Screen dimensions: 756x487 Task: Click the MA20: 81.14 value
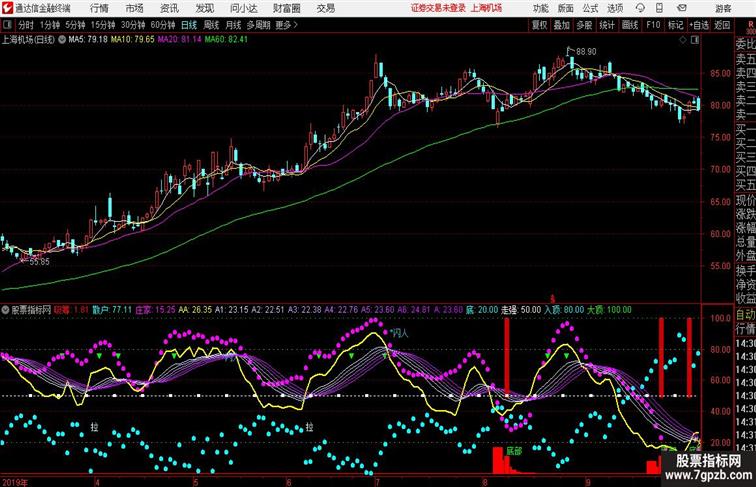coord(179,40)
